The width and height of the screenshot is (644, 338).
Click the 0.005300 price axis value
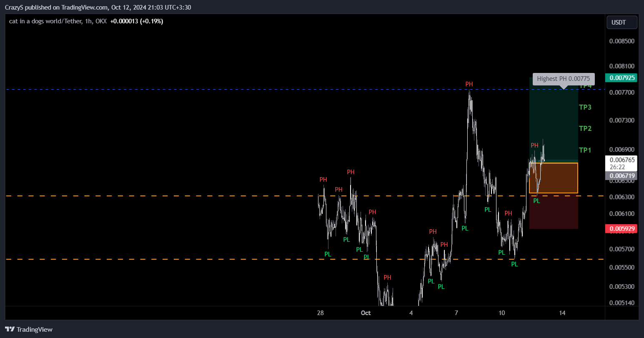(x=622, y=286)
